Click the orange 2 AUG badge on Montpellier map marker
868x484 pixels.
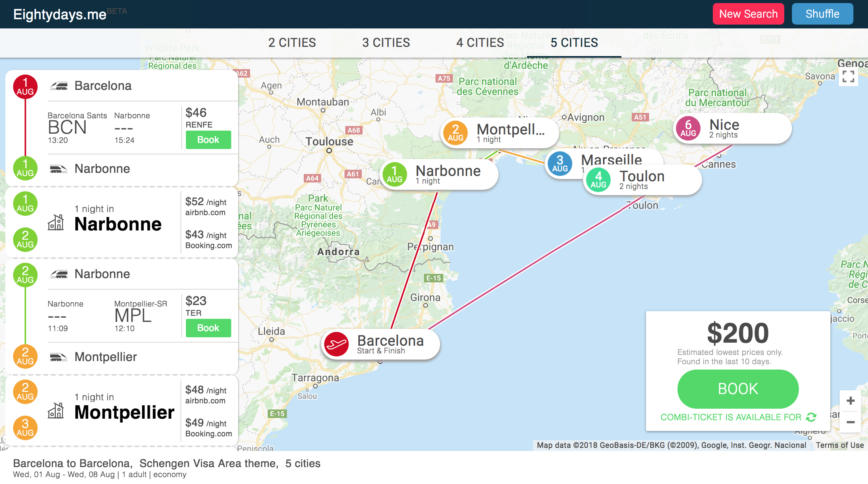(x=456, y=133)
